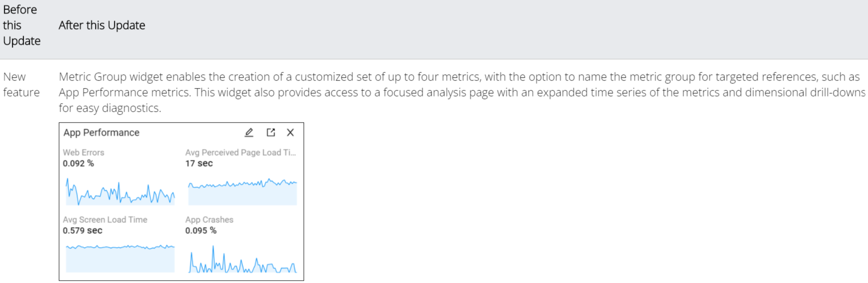Select the App Crashes metric label

point(209,220)
